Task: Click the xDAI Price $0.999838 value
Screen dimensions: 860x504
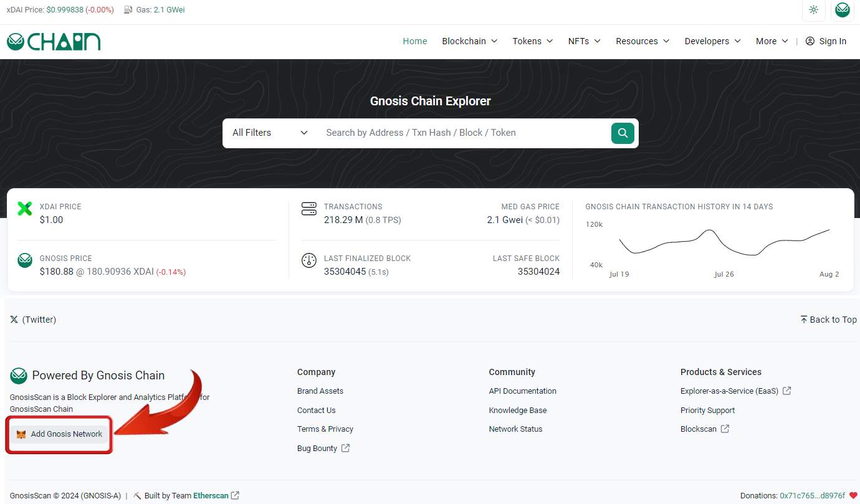Action: click(x=65, y=10)
